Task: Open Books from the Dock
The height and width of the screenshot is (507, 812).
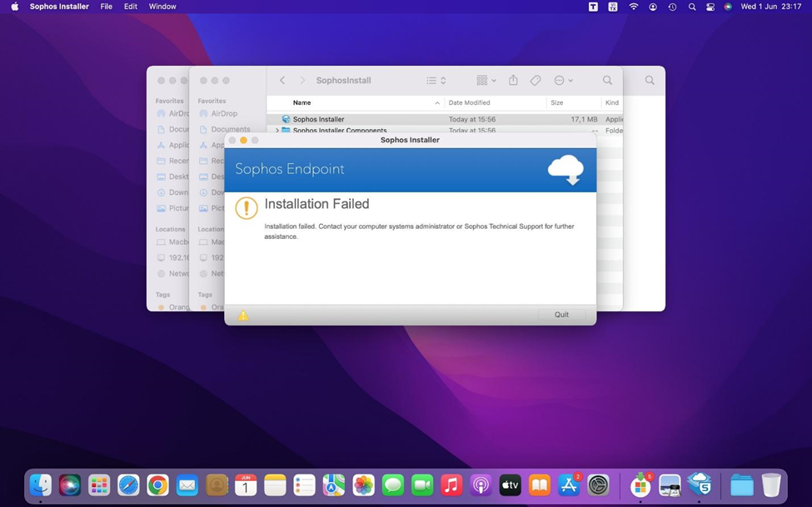Action: click(x=540, y=485)
